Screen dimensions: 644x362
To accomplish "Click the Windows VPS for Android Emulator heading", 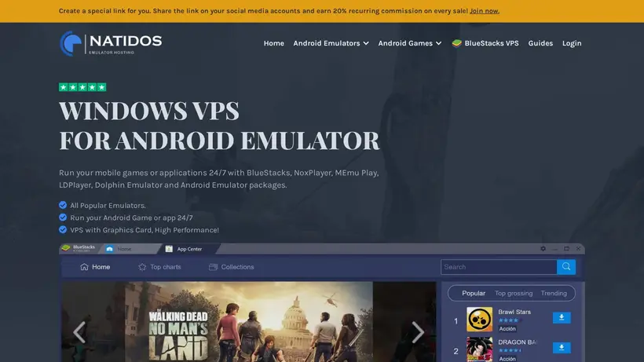I will click(219, 126).
